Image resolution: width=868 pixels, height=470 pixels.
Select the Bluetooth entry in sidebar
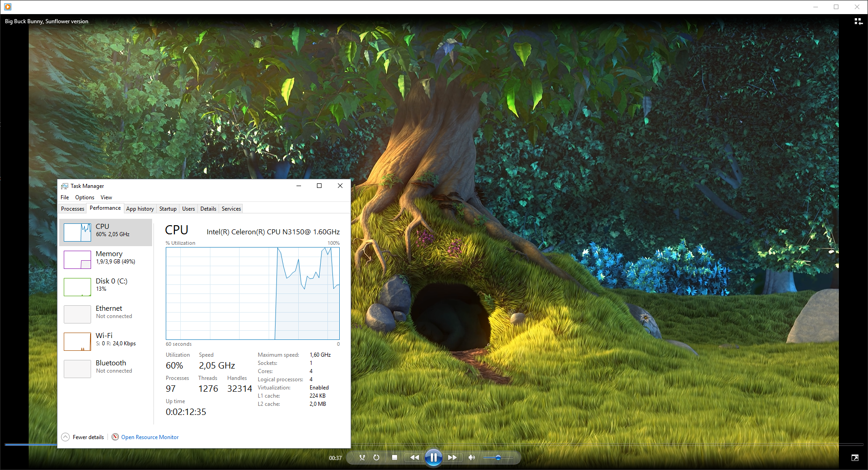(106, 369)
